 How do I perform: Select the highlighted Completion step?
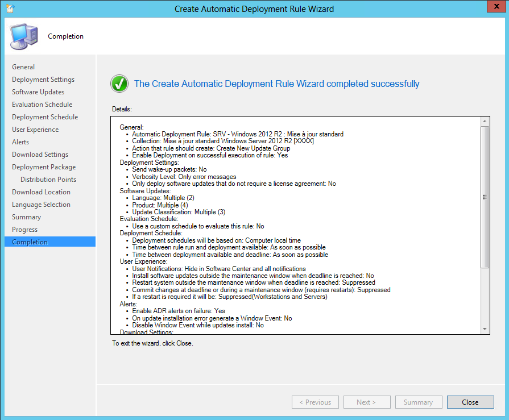50,242
